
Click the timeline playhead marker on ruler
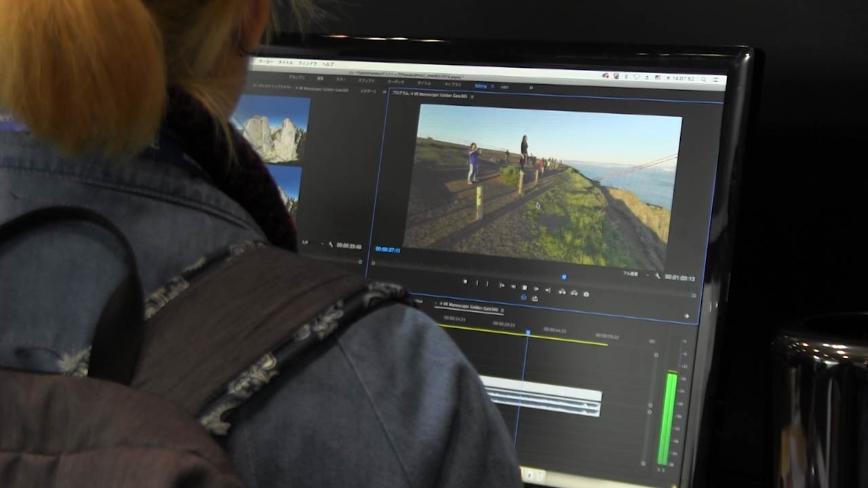coord(528,332)
